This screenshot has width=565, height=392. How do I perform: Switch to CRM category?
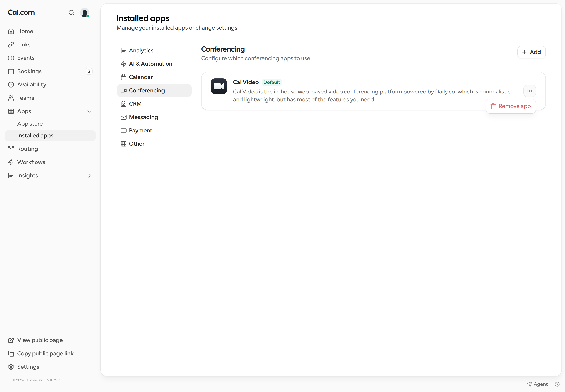(154, 104)
